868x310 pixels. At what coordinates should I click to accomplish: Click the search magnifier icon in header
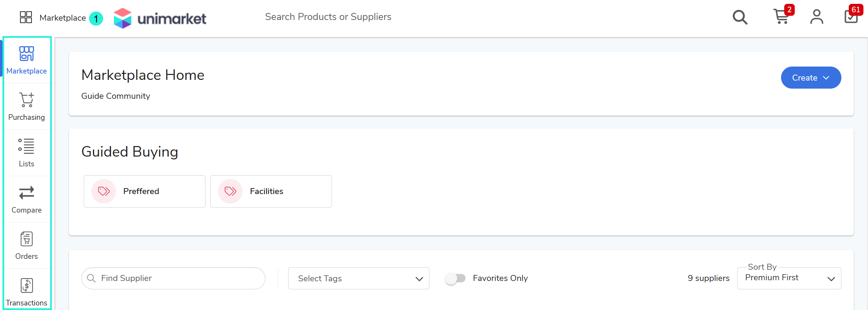(740, 17)
